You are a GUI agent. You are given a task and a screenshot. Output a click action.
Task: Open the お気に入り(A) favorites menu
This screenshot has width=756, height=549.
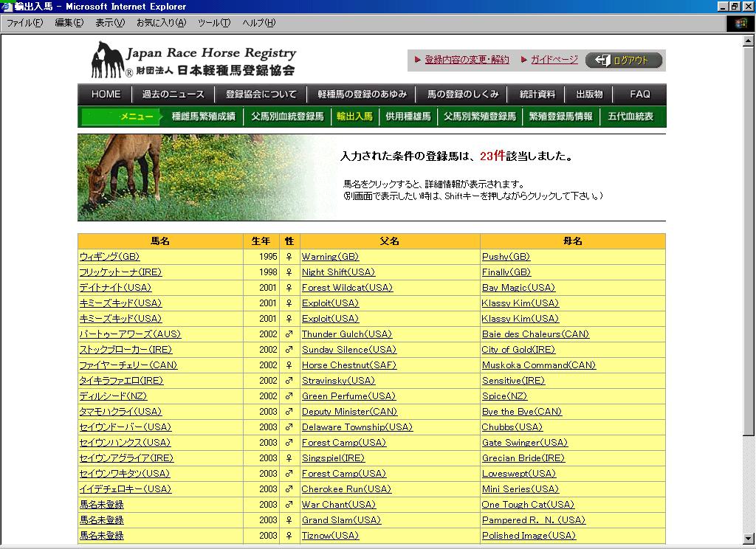[161, 23]
